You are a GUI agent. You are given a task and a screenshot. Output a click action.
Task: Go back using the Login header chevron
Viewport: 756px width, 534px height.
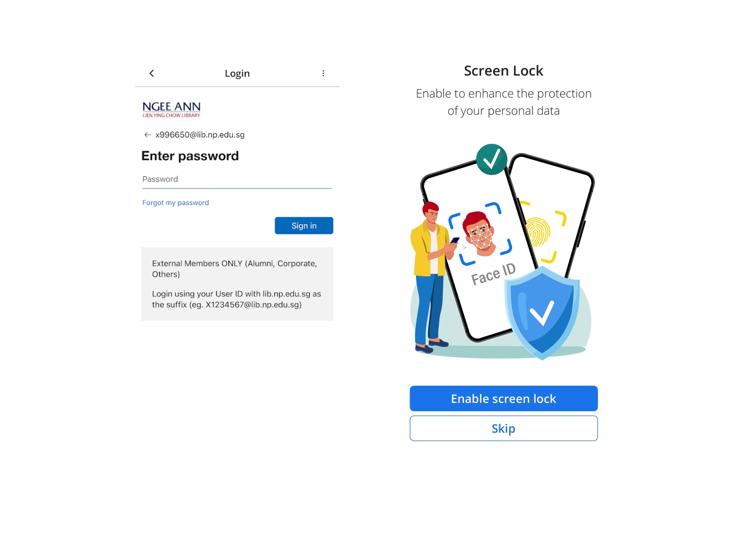pyautogui.click(x=152, y=73)
